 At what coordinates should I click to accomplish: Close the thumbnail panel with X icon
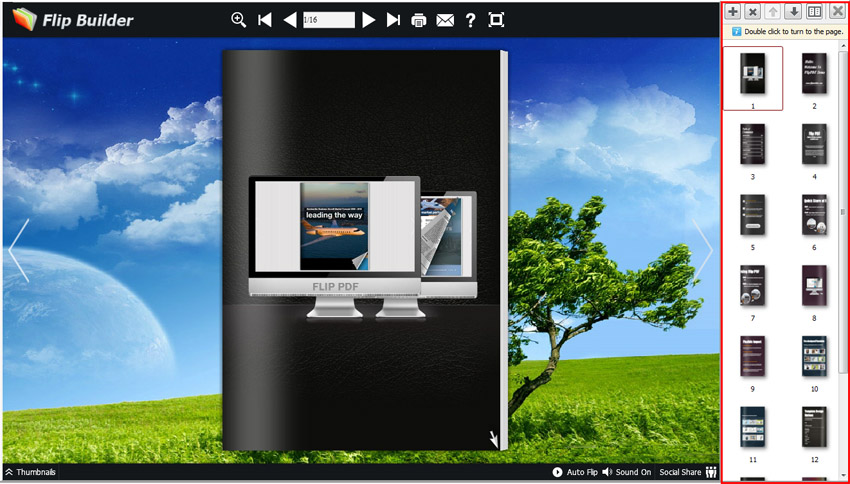pyautogui.click(x=837, y=11)
